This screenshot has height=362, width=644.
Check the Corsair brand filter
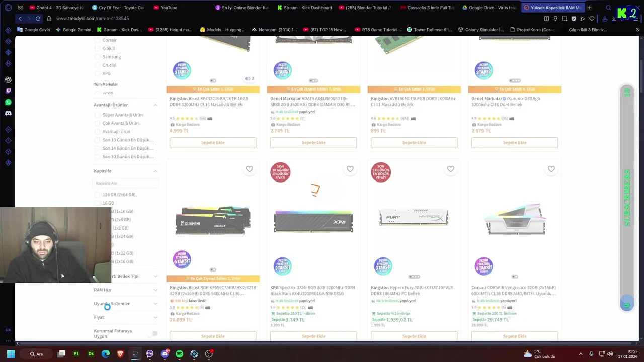point(97,40)
